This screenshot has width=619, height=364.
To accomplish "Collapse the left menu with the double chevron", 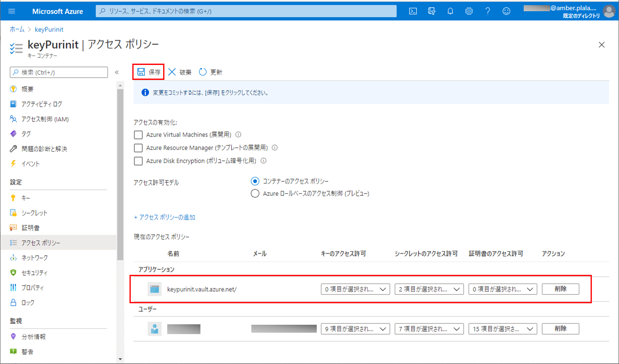I will point(117,72).
